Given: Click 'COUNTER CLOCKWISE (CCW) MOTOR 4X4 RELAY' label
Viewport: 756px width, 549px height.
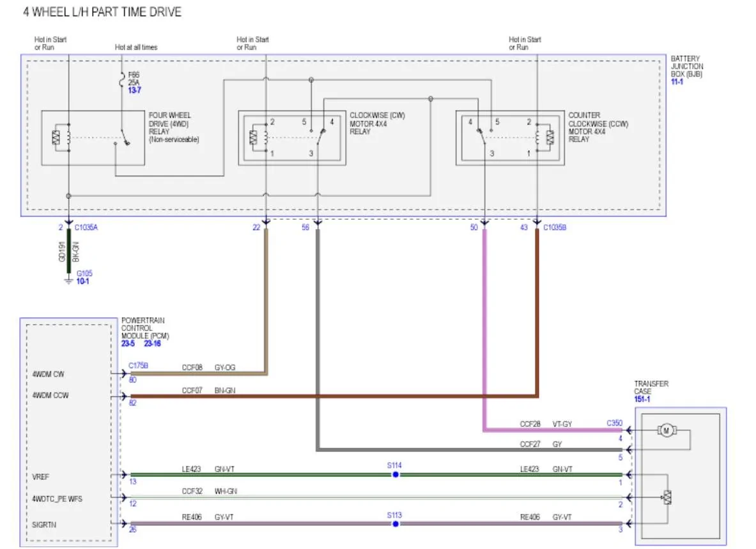Looking at the screenshot, I should tap(598, 127).
